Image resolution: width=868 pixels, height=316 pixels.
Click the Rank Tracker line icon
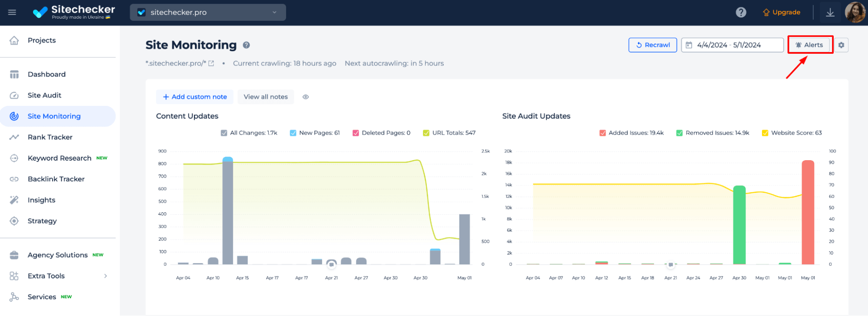[x=14, y=137]
